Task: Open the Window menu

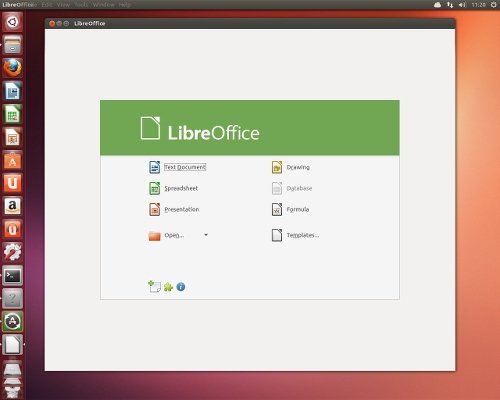Action: click(103, 5)
